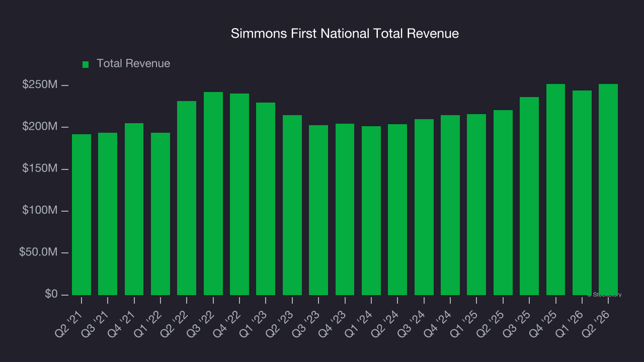Click the '$250M' y-axis label
644x362 pixels.
click(x=40, y=85)
